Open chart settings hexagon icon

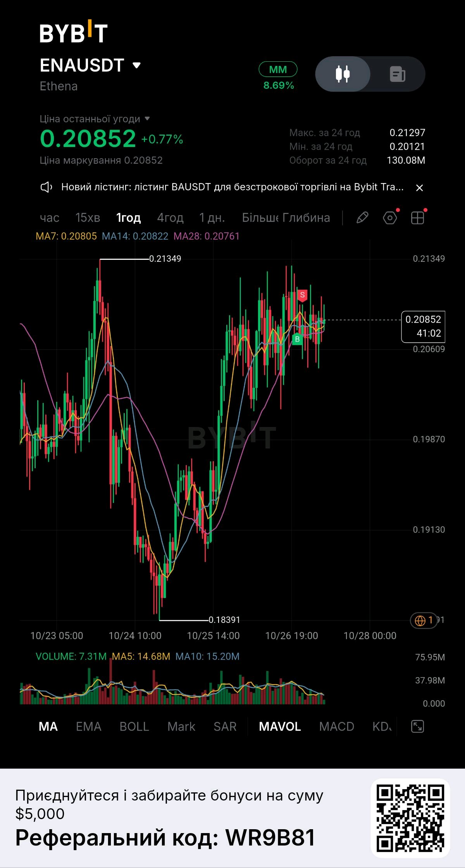click(x=390, y=218)
